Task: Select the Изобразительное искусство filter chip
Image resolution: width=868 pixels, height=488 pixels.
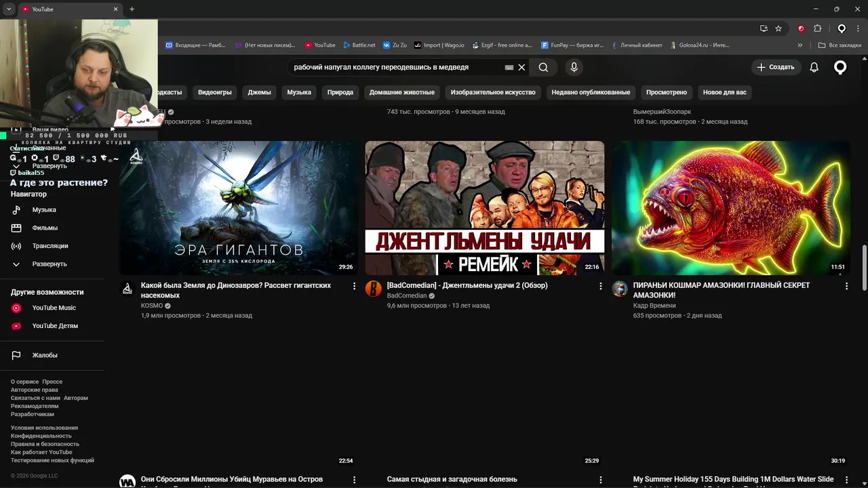Action: tap(493, 92)
